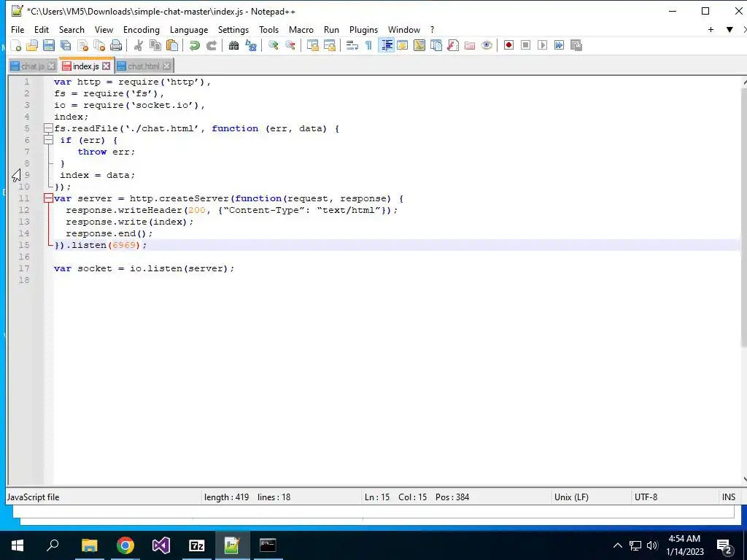Click Run a Macro Multiple Times icon
Screen dimensions: 747x560
[559, 45]
